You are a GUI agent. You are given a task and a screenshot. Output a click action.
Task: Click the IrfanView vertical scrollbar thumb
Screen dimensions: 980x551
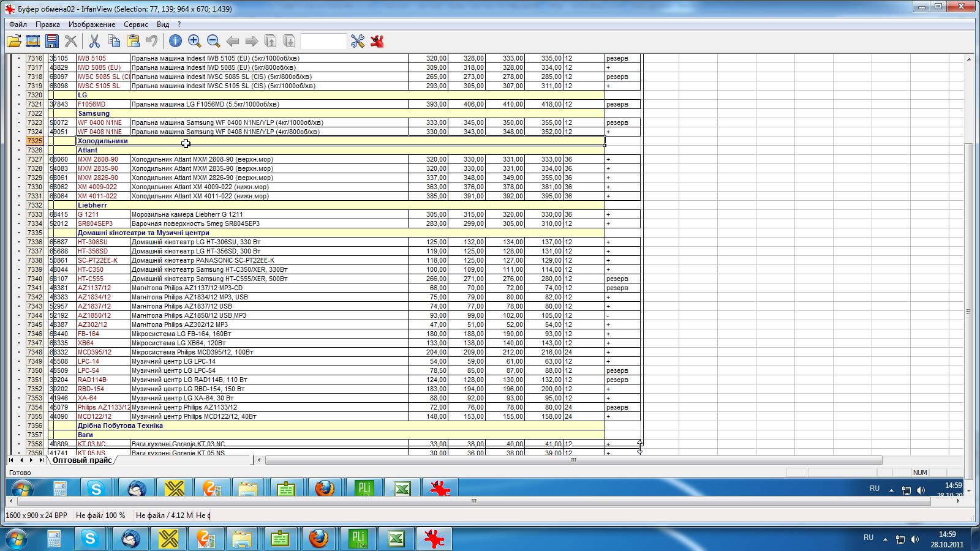pos(968,311)
